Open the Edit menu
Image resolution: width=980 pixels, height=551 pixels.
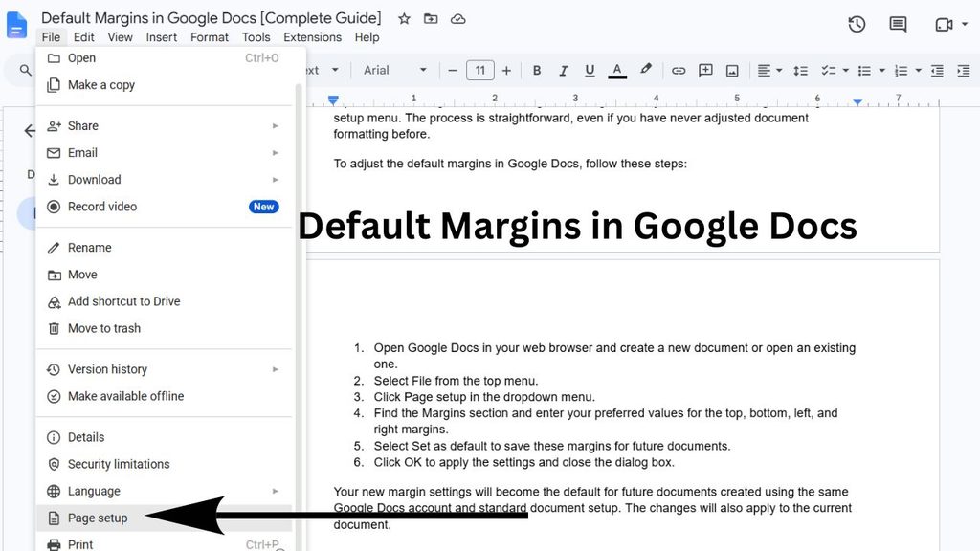[84, 37]
